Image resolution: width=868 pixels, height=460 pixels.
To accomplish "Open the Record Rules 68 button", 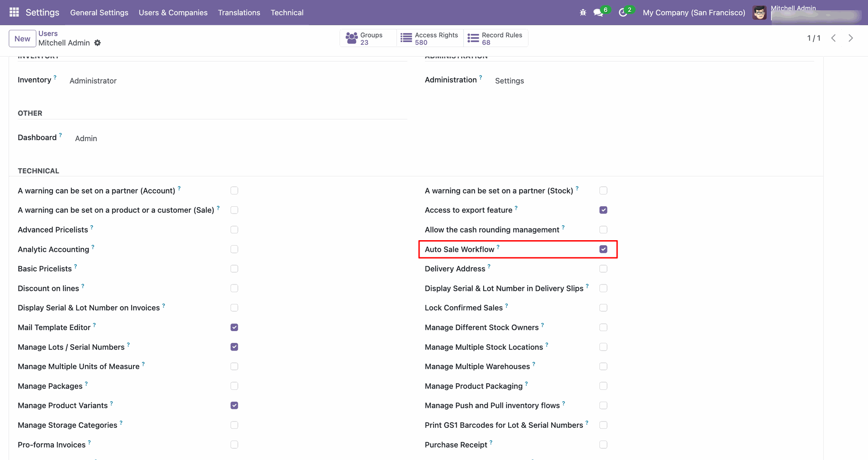I will pyautogui.click(x=495, y=38).
